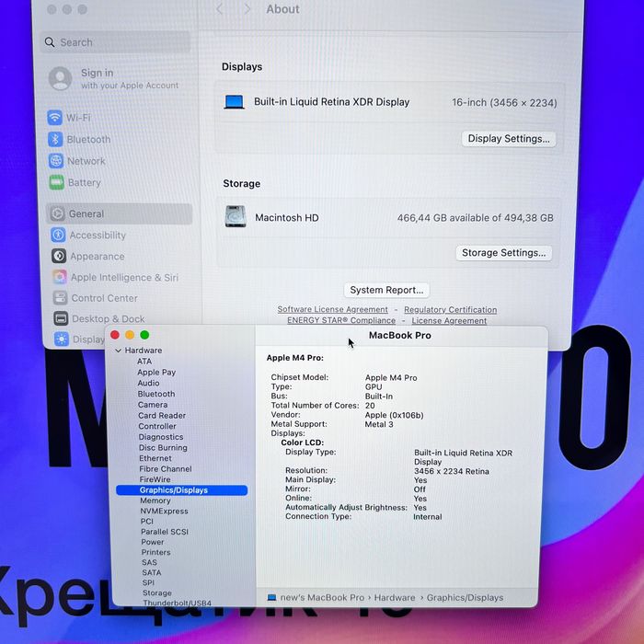
Task: Select Fibre Channel in the Hardware list
Action: tap(166, 469)
